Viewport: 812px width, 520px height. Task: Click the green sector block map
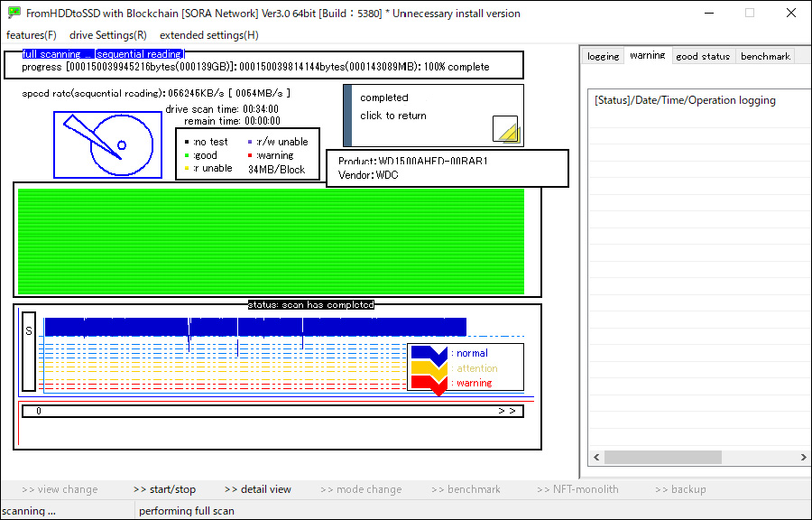click(x=271, y=241)
